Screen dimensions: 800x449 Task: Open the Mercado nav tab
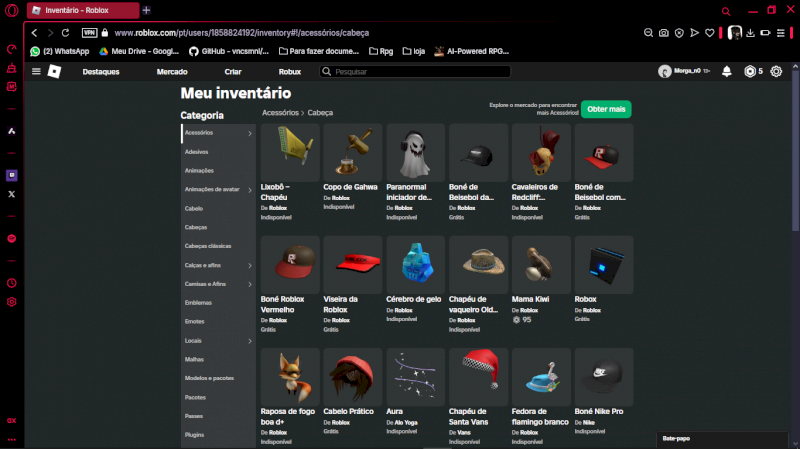tap(172, 72)
